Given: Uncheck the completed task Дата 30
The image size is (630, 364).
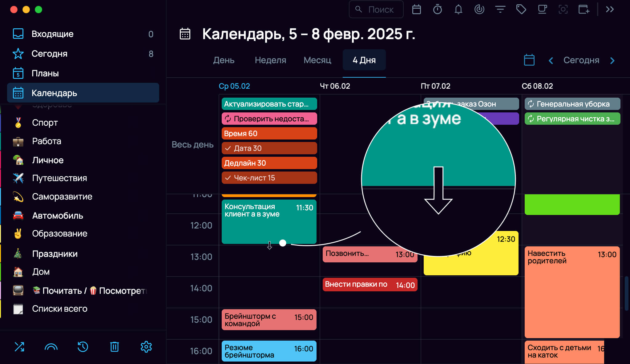Looking at the screenshot, I should coord(228,148).
